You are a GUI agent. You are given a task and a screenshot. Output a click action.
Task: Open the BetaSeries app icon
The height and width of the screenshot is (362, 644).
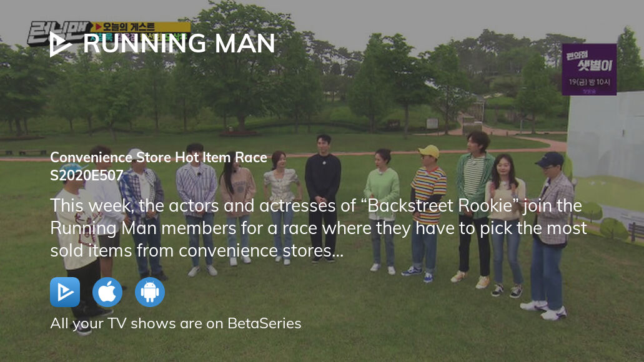[65, 292]
